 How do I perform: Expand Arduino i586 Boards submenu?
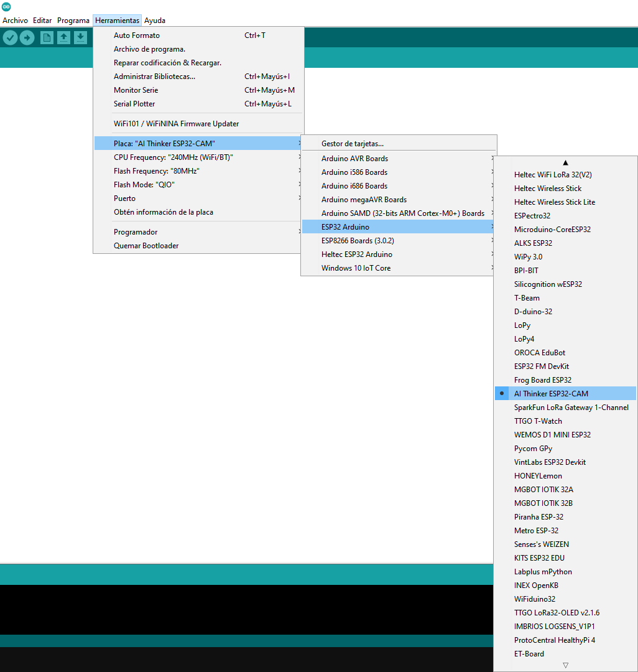click(399, 172)
